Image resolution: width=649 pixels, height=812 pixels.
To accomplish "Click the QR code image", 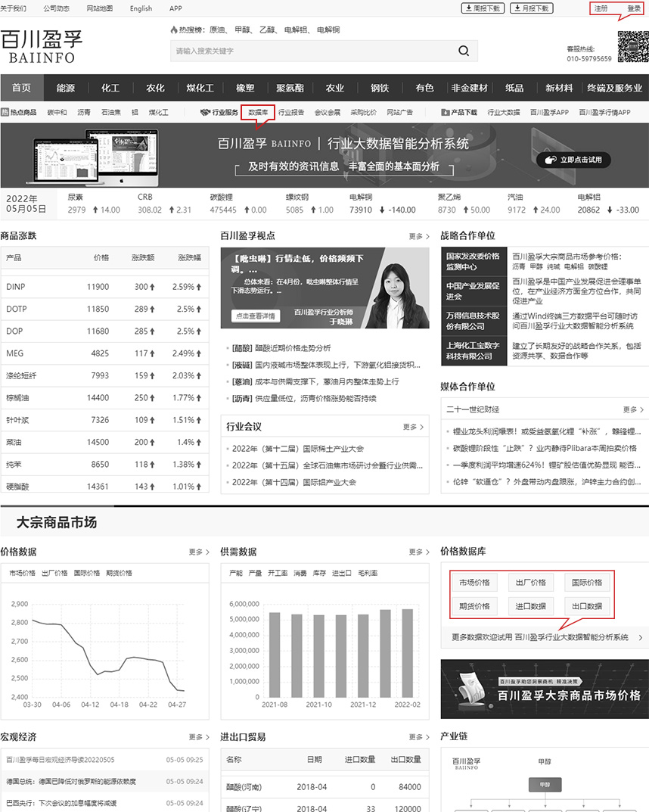I will pyautogui.click(x=632, y=47).
